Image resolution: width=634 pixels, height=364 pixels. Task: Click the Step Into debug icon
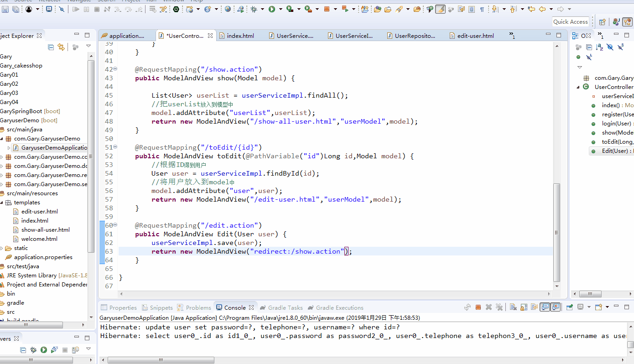coord(118,9)
